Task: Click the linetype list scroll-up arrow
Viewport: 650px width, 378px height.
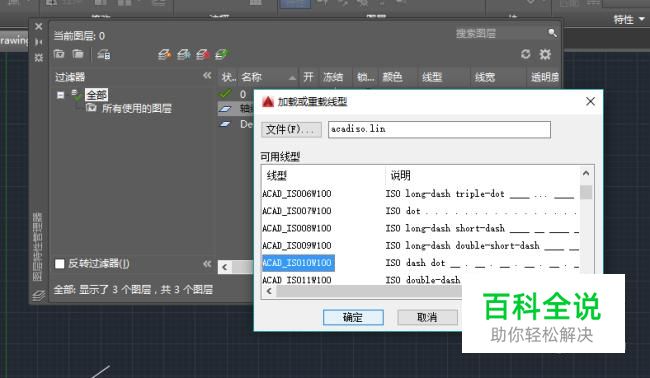Action: coord(586,173)
